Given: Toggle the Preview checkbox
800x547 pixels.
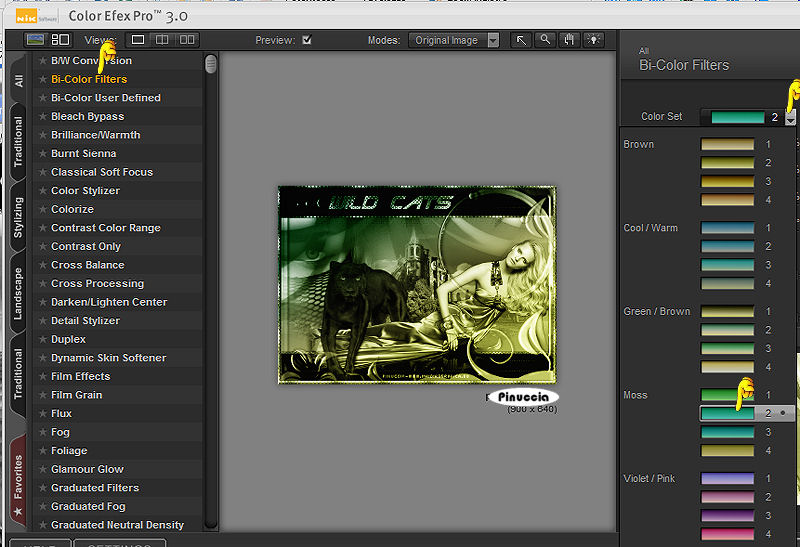Looking at the screenshot, I should (307, 40).
